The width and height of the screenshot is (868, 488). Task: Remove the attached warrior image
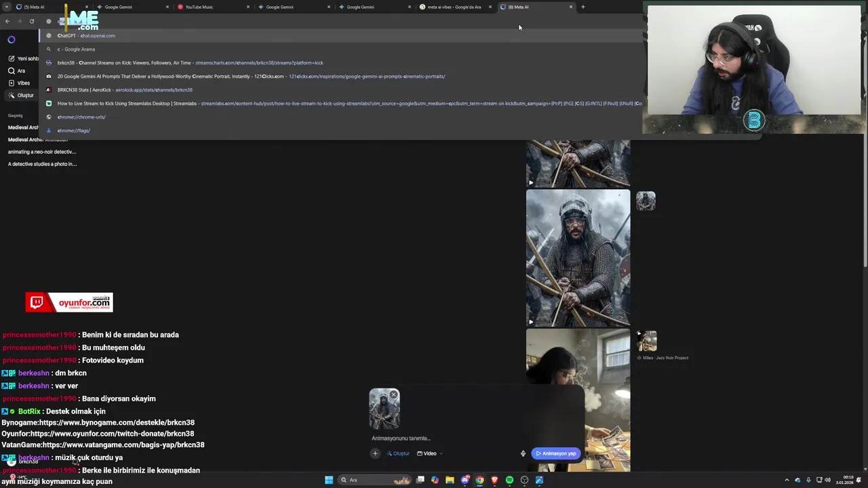pos(393,394)
